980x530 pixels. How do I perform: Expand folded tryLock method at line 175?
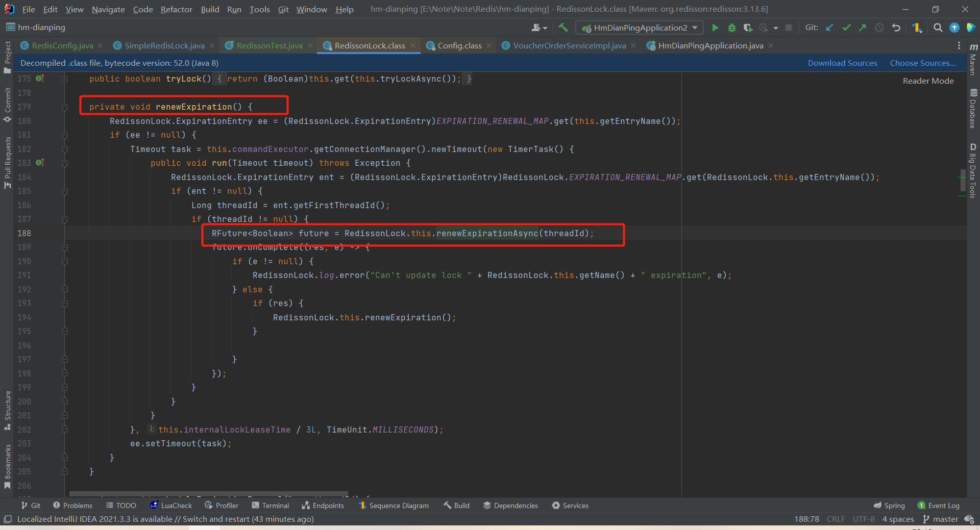(65, 79)
